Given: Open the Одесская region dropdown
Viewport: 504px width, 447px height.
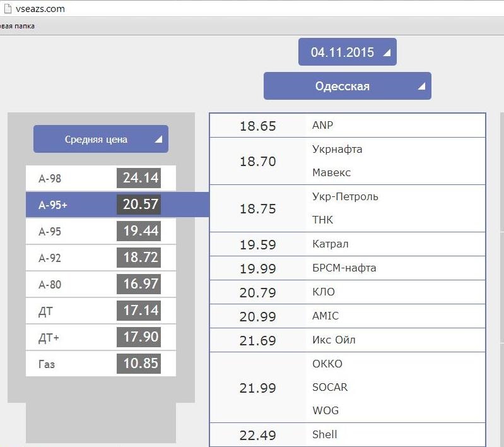Looking at the screenshot, I should 347,86.
